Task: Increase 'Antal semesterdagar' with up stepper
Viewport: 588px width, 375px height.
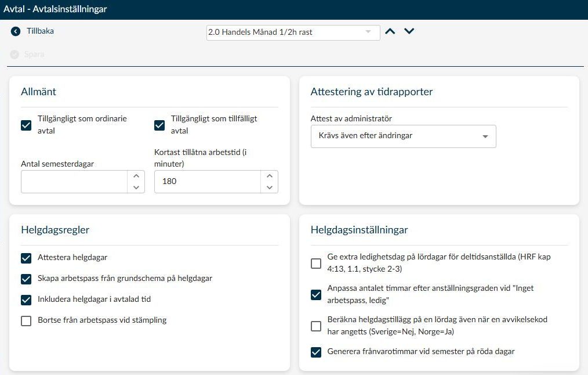Action: (136, 176)
